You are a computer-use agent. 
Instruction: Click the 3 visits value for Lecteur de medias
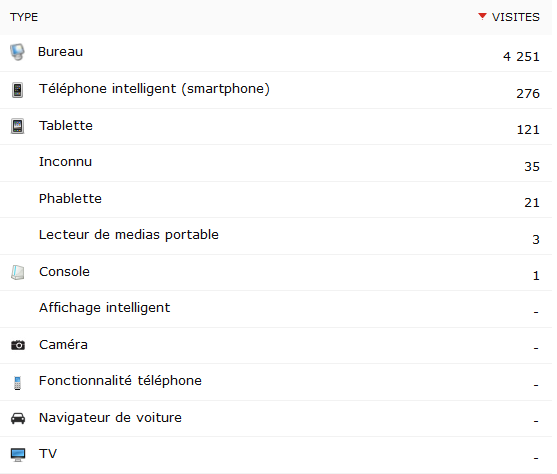click(536, 240)
